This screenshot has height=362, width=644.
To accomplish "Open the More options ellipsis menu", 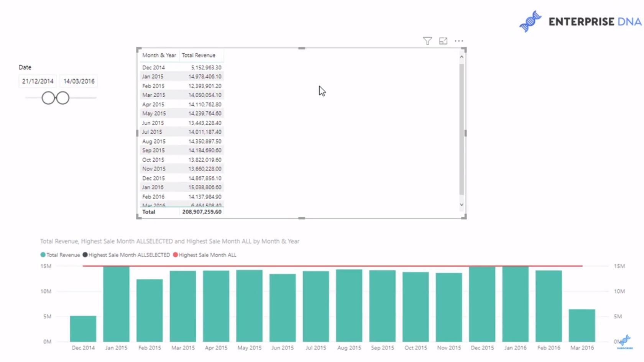I will point(459,41).
